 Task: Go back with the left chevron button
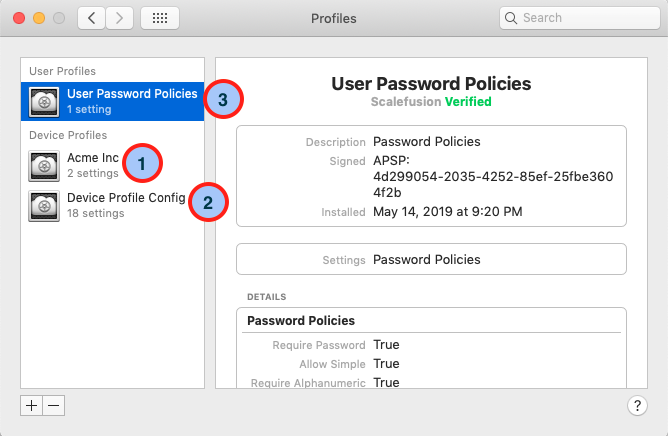pyautogui.click(x=91, y=18)
